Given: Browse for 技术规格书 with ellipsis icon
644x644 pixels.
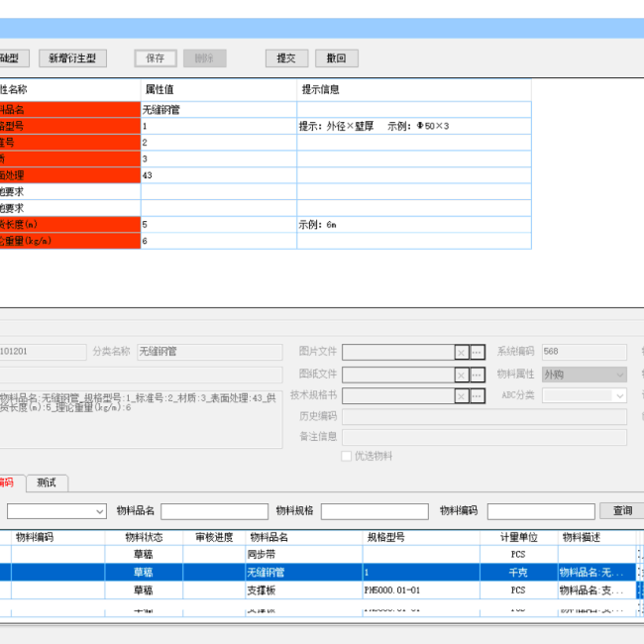Looking at the screenshot, I should 477,396.
